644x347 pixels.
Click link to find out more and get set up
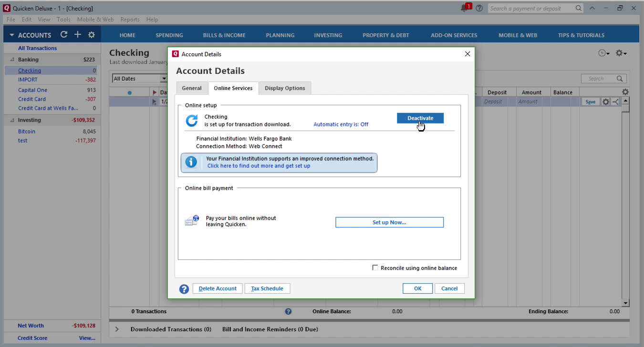coord(259,166)
